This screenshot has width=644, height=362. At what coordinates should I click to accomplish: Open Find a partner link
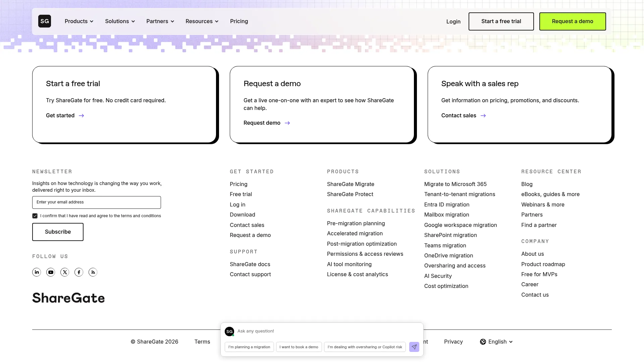(x=539, y=225)
